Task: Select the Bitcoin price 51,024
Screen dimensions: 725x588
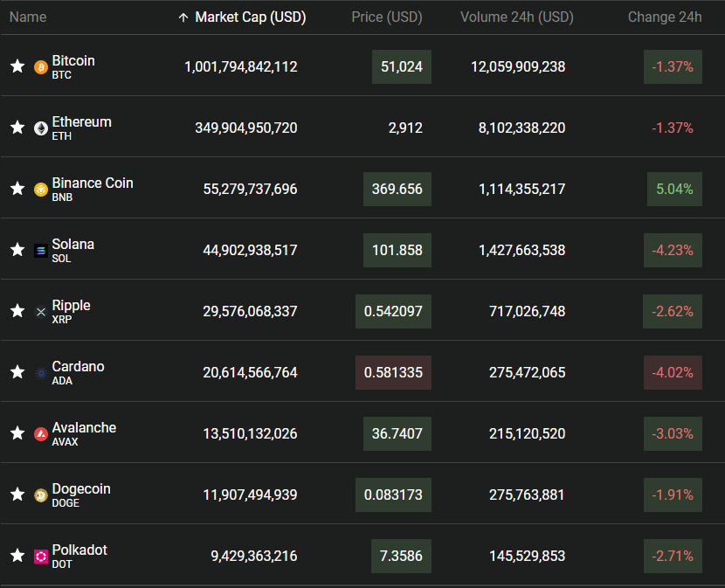Action: (x=401, y=66)
